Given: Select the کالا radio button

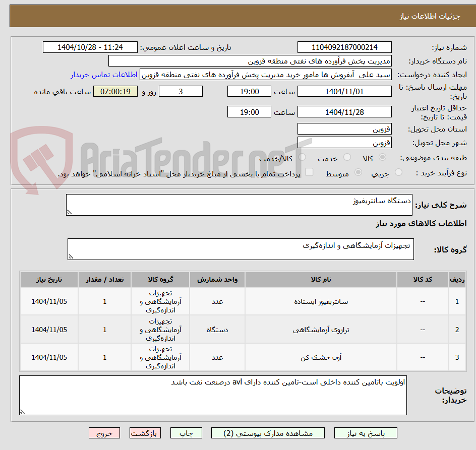Looking at the screenshot, I should pos(382,157).
